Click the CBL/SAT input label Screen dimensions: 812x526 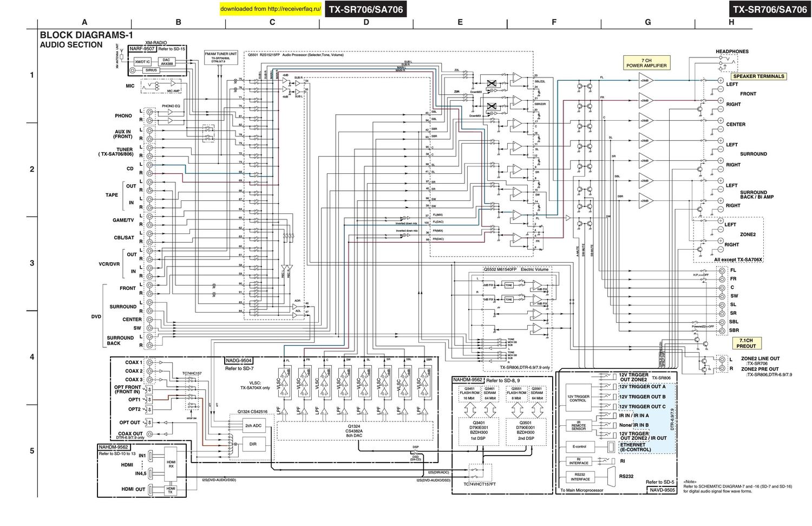[124, 237]
